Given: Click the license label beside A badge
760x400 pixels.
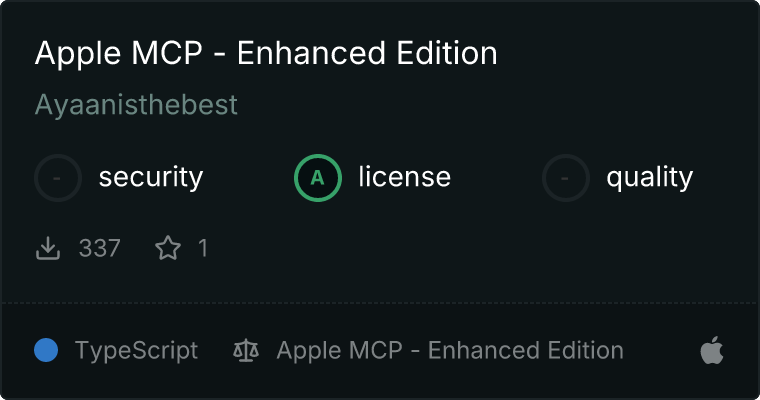Looking at the screenshot, I should point(405,176).
